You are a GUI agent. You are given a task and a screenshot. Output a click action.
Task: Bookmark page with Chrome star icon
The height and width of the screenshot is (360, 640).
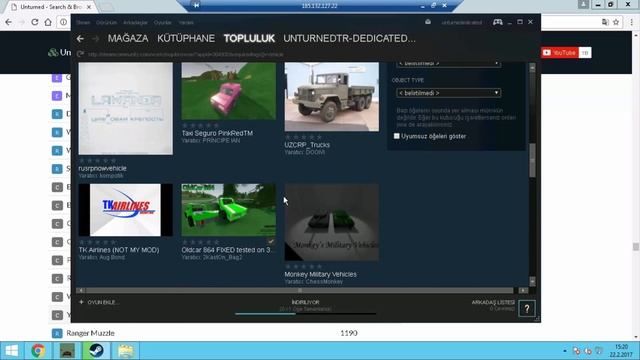tap(616, 22)
